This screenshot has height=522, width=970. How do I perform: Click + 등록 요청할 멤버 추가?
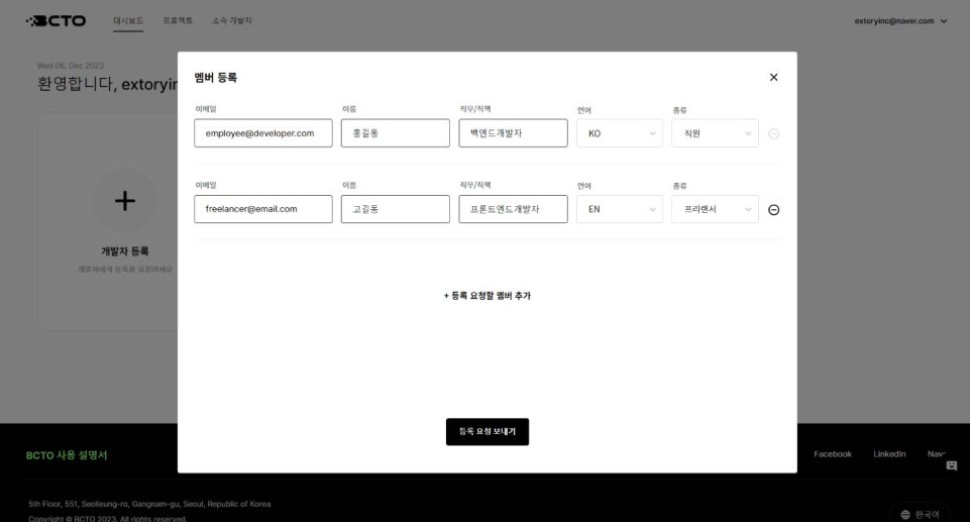tap(487, 296)
